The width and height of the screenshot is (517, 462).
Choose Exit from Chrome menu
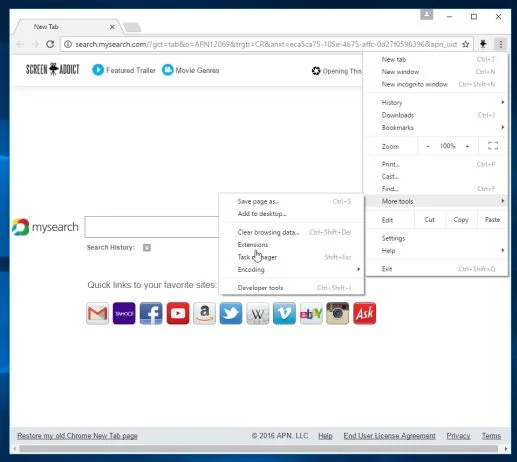coord(436,269)
